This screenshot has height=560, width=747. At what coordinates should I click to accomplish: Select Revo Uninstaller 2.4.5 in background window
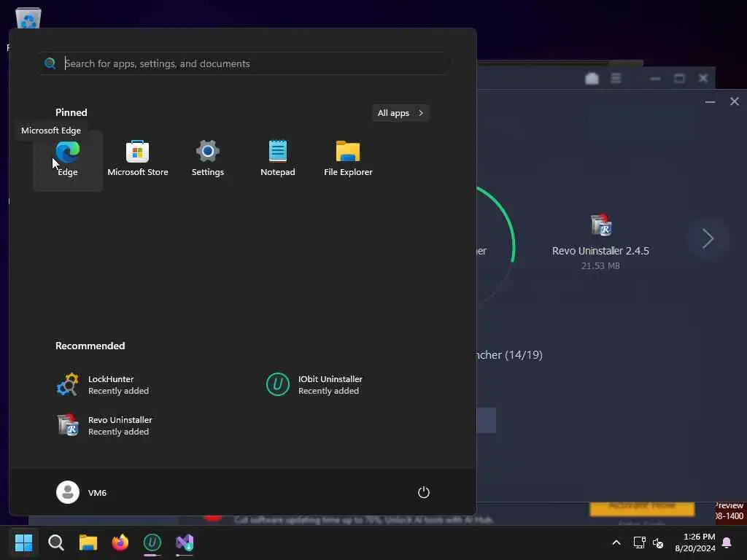point(600,241)
